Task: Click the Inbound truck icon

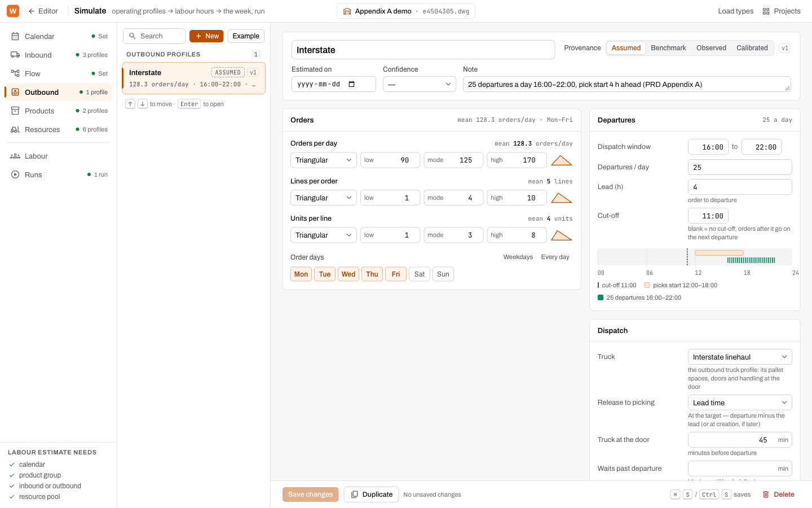Action: (x=15, y=55)
